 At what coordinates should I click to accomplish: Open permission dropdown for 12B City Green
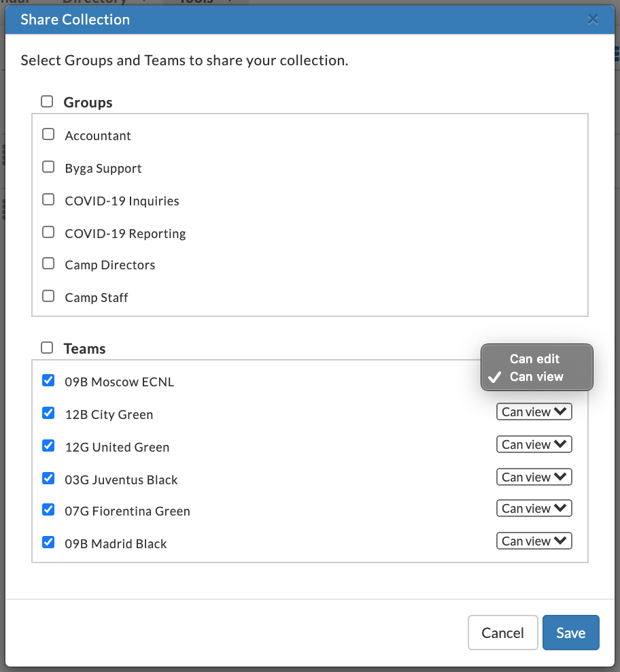click(x=534, y=412)
